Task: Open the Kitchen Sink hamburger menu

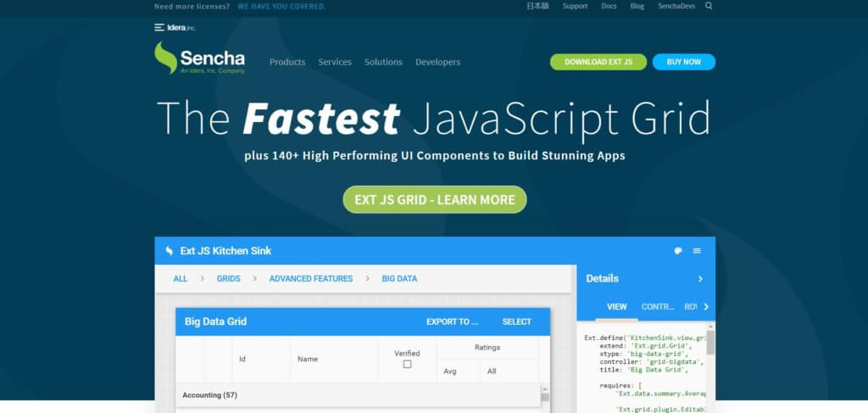Action: tap(697, 251)
